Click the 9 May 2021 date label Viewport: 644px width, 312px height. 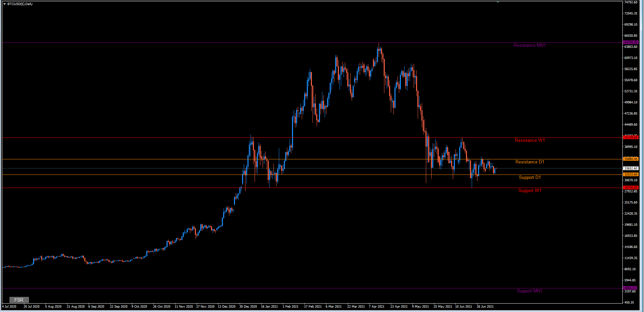point(420,307)
